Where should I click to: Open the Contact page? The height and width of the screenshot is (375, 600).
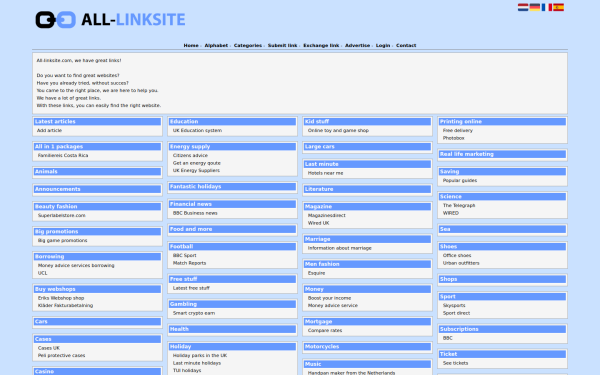(406, 46)
